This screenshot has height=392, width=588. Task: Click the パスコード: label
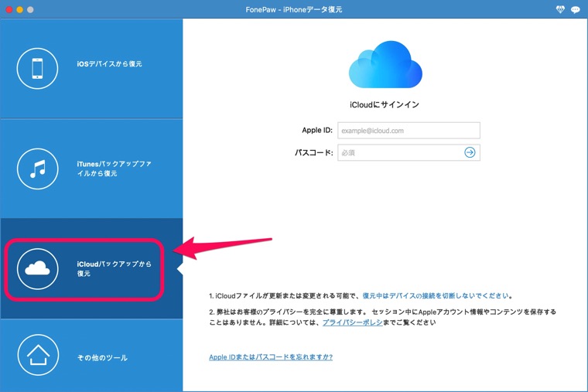(314, 152)
